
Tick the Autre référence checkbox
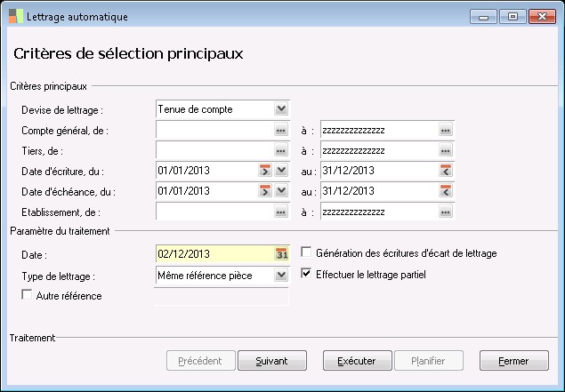tap(26, 295)
